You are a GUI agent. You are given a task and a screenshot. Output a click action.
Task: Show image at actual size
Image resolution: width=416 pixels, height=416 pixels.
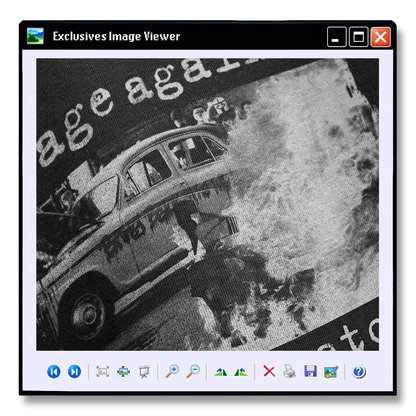103,371
